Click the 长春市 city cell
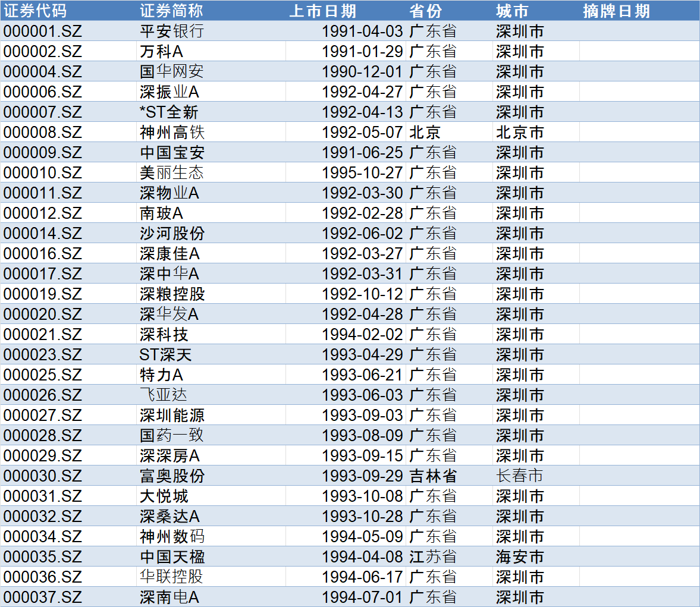700x607 pixels. (x=536, y=476)
